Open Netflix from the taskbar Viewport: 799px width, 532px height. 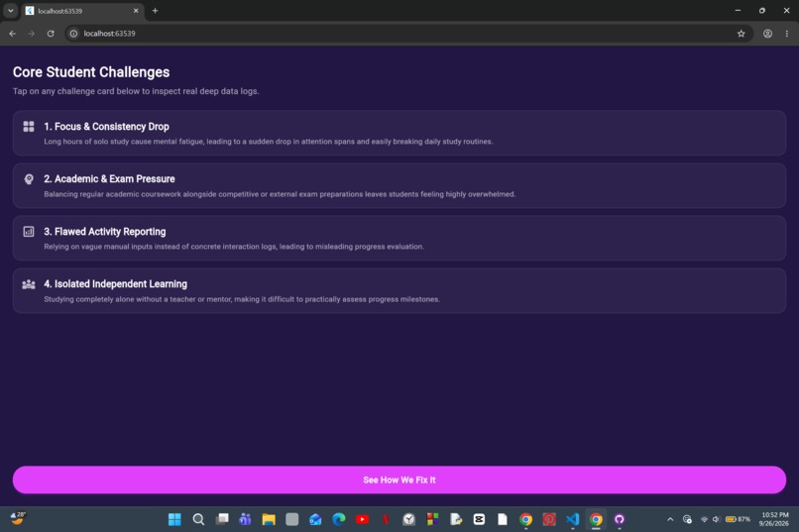(x=386, y=519)
